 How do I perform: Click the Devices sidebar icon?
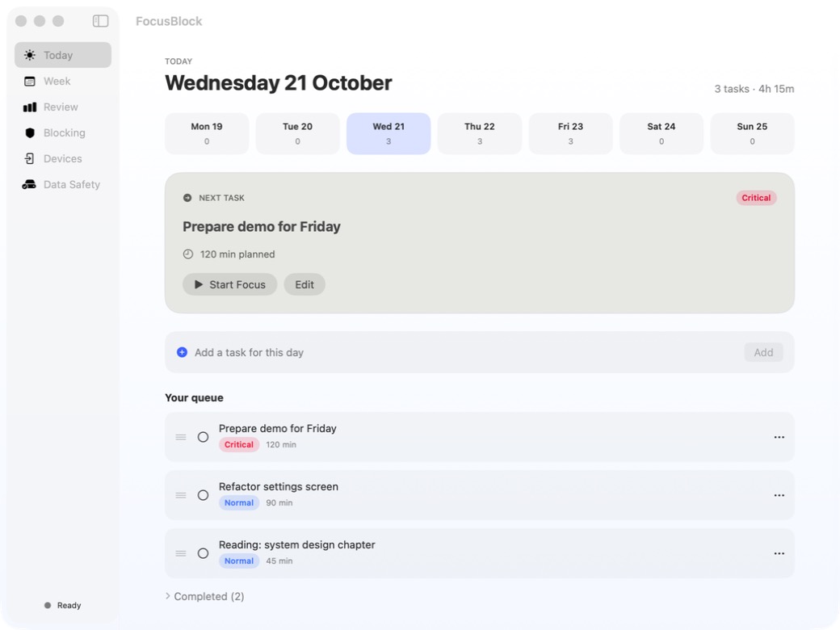pyautogui.click(x=30, y=158)
